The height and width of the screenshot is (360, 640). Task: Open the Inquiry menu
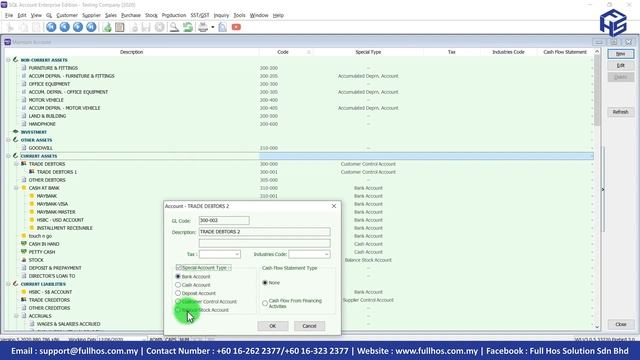tap(221, 15)
